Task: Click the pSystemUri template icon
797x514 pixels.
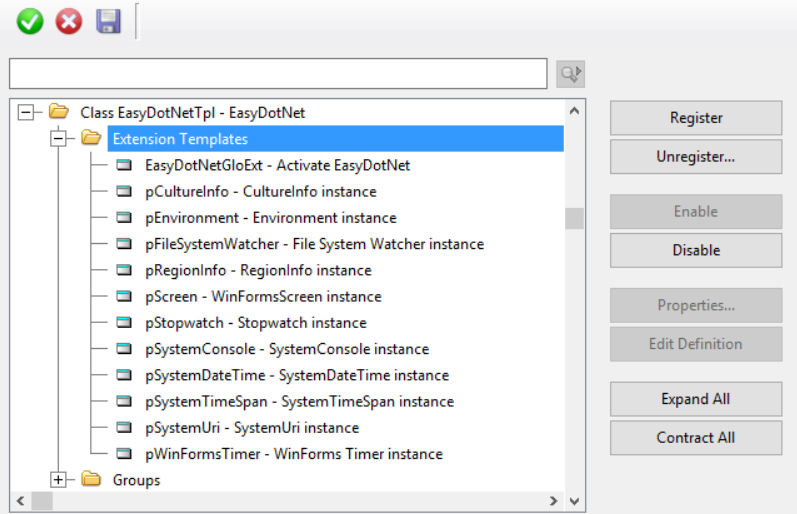Action: click(124, 427)
